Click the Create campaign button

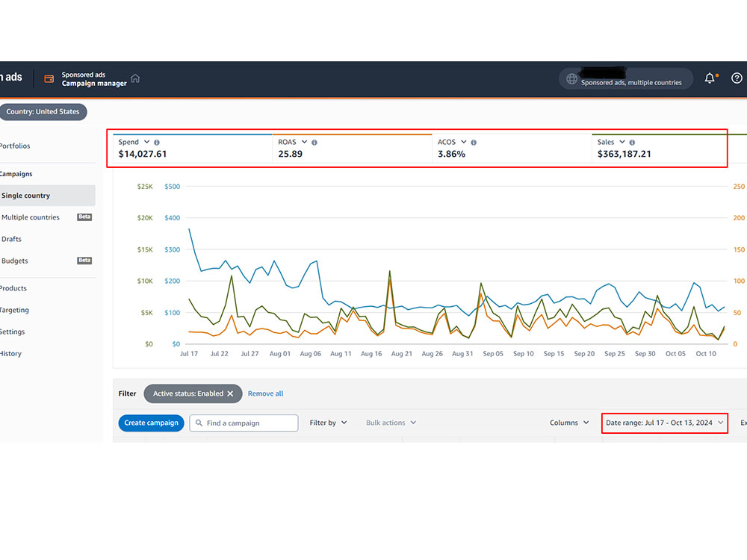point(151,423)
